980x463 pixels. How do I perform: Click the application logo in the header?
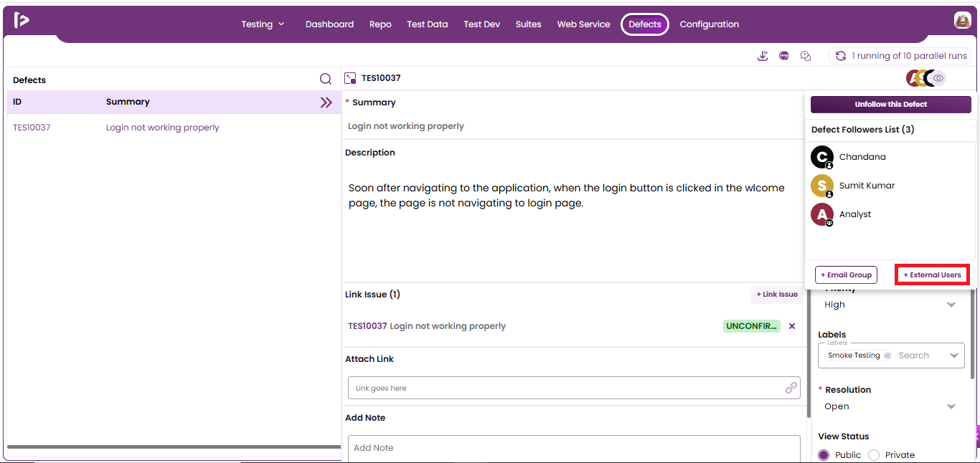(22, 20)
